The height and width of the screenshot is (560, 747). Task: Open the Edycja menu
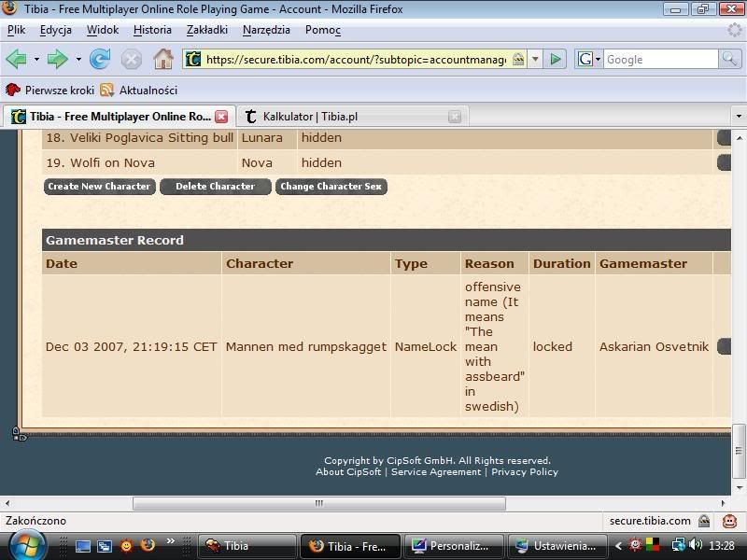(x=56, y=30)
